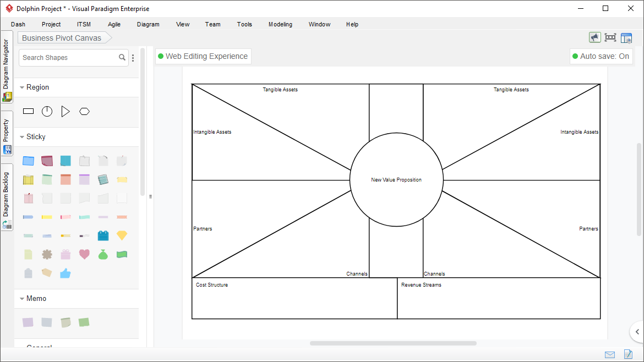The image size is (644, 362).
Task: Select the yellow flag strip sticky
Action: [x=47, y=217]
